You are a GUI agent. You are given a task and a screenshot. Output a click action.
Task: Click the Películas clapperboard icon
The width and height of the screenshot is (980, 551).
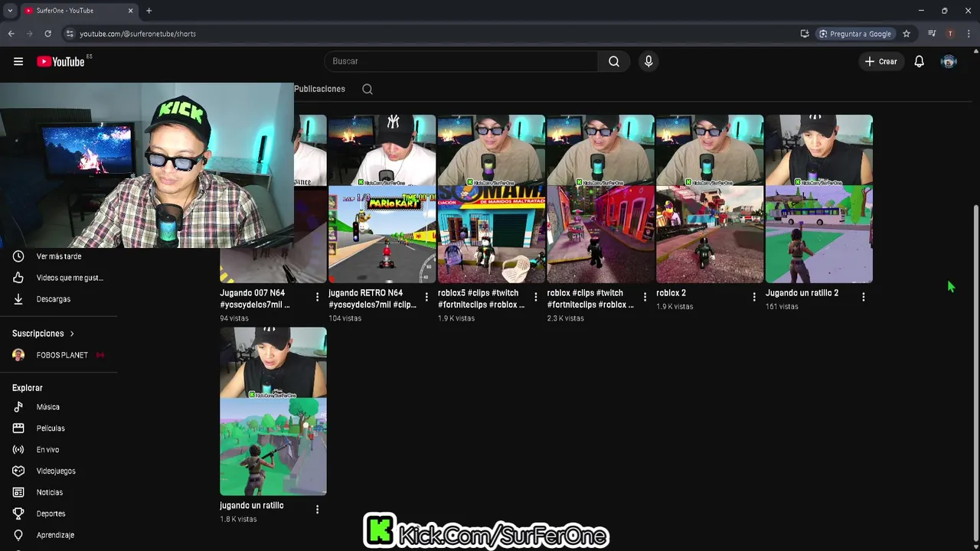tap(18, 429)
